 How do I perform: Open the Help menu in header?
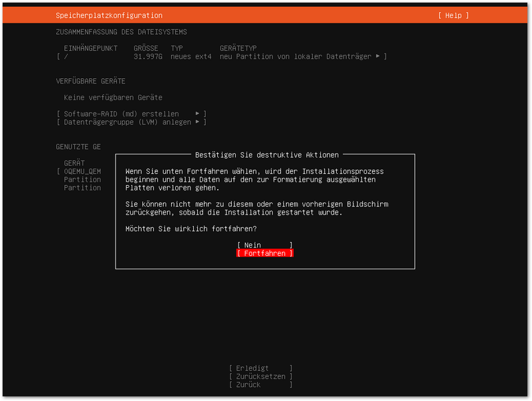pyautogui.click(x=453, y=15)
